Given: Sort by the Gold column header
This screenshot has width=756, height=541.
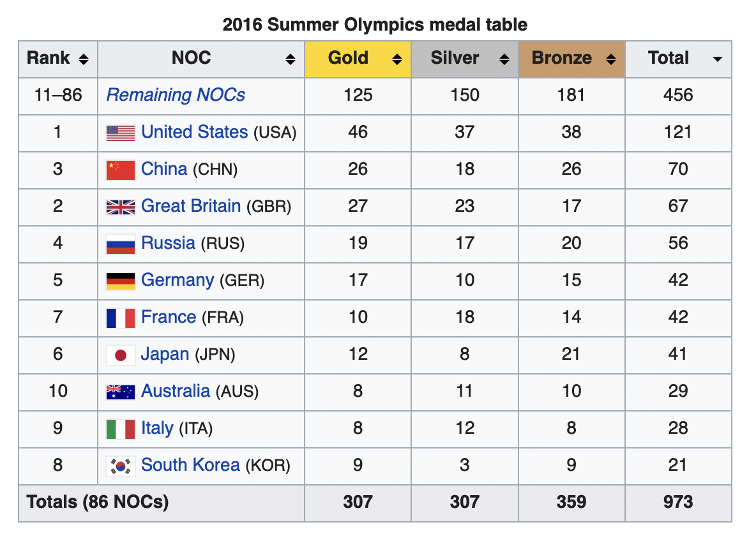Looking at the screenshot, I should [349, 58].
